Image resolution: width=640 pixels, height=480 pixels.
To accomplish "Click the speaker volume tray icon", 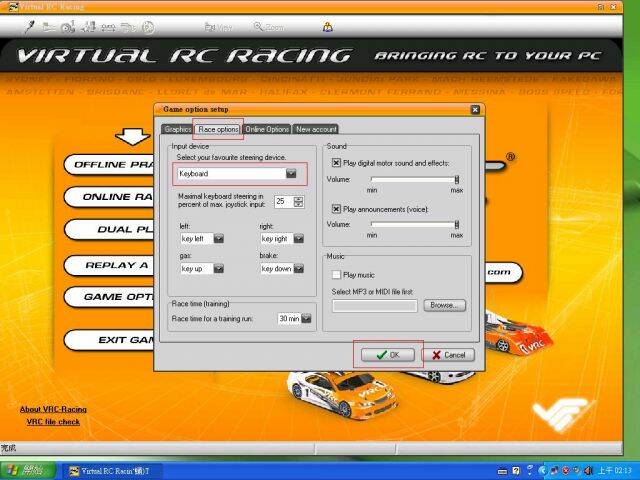I will 588,471.
